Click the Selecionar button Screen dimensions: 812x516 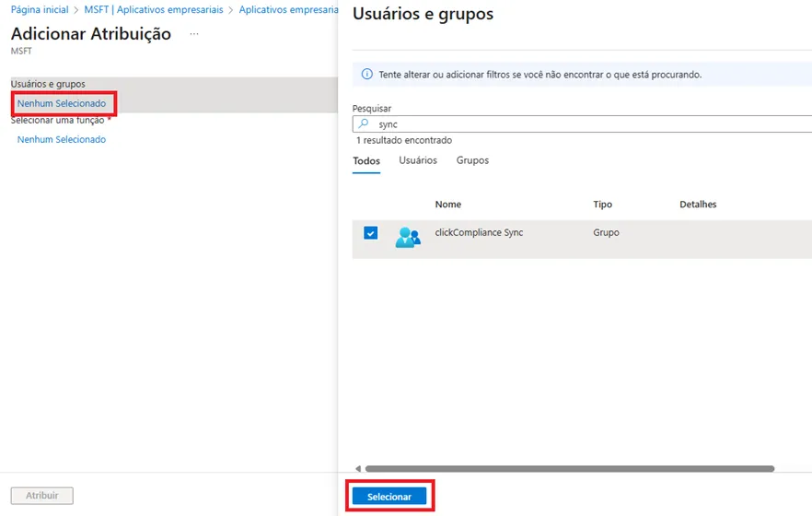click(389, 497)
